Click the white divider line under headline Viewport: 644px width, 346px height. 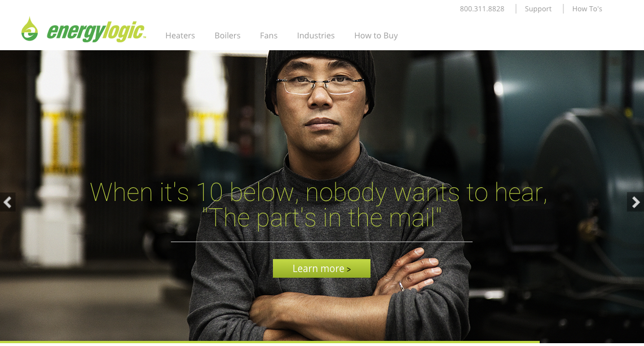pos(321,242)
